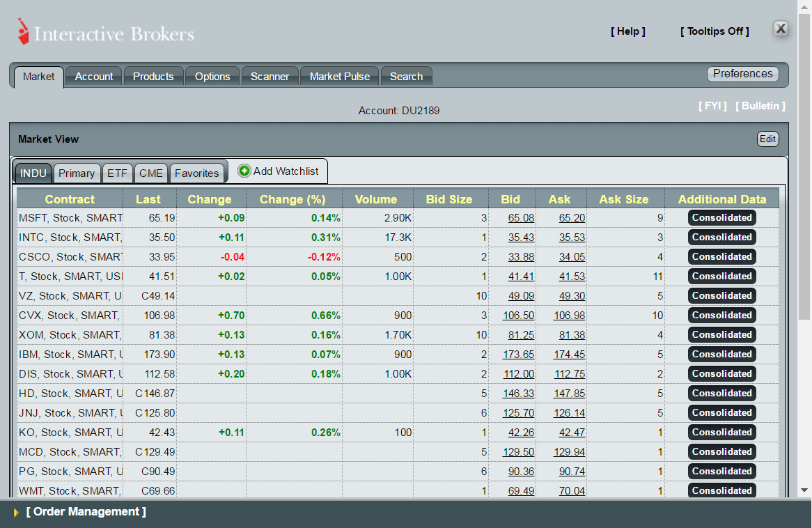
Task: Click the MSFT bid price link
Action: tap(521, 217)
